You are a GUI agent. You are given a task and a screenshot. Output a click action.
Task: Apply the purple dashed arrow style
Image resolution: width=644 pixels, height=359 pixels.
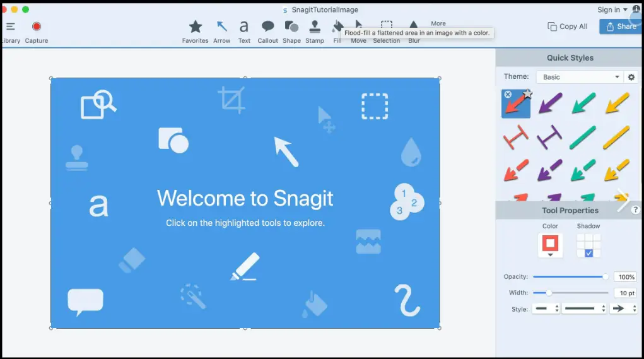tap(549, 170)
